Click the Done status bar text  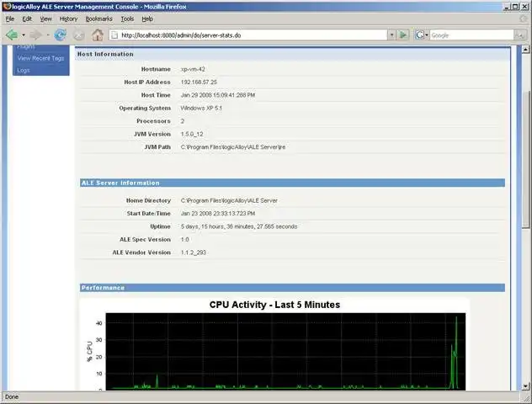point(12,397)
